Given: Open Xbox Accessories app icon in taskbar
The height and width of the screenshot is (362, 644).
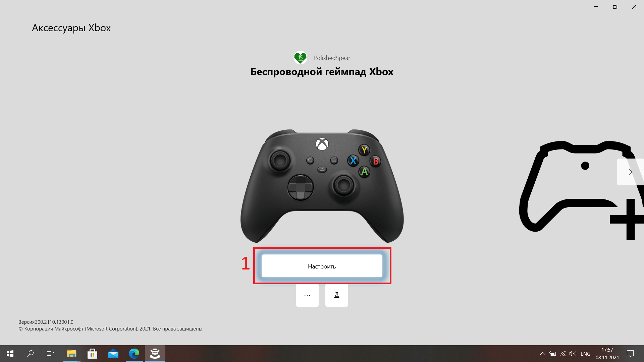Looking at the screenshot, I should pyautogui.click(x=155, y=353).
